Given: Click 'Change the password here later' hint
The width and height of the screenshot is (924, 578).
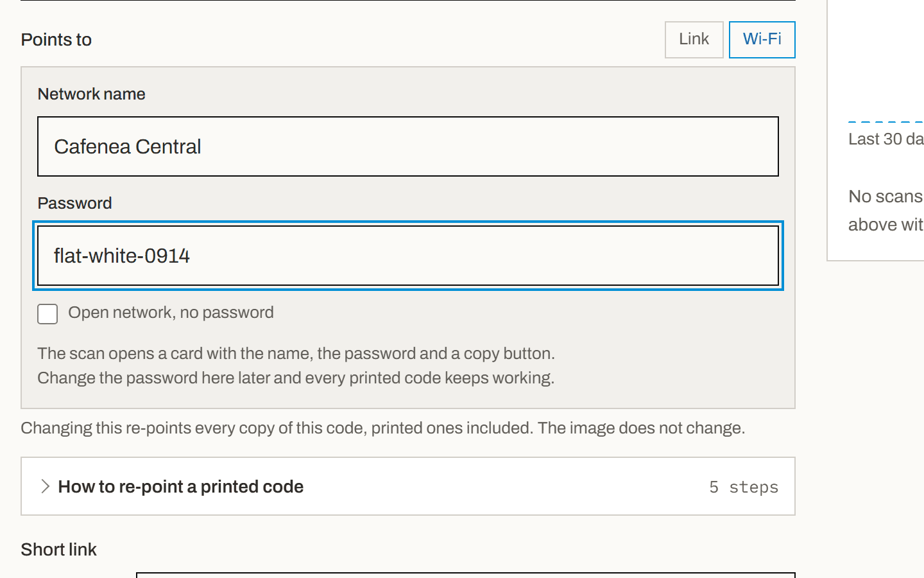Looking at the screenshot, I should [x=296, y=378].
